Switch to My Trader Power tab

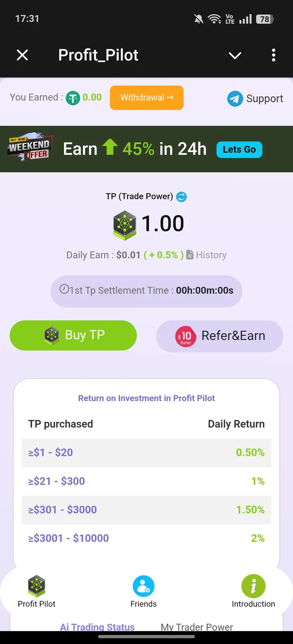pos(197,627)
